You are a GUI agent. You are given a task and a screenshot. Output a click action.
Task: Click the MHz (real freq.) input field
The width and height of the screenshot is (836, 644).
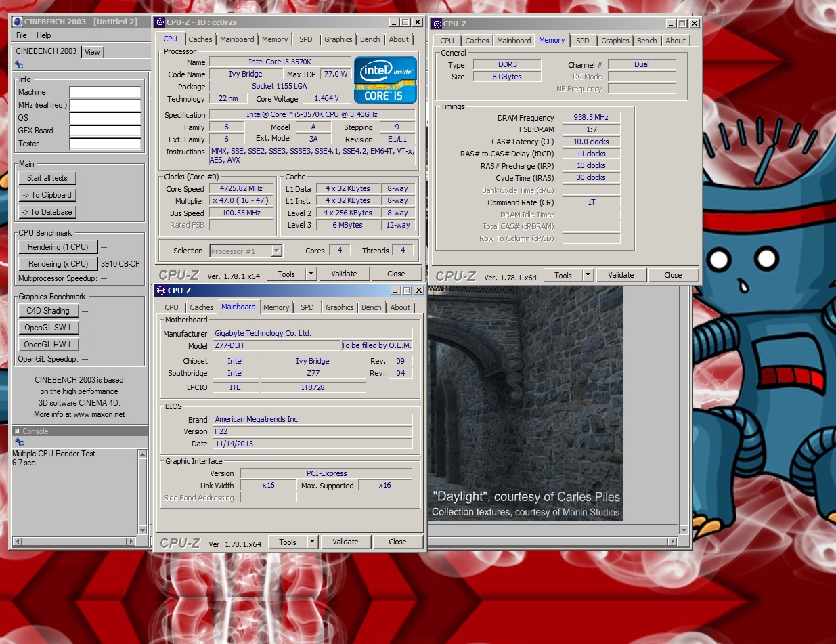(105, 105)
